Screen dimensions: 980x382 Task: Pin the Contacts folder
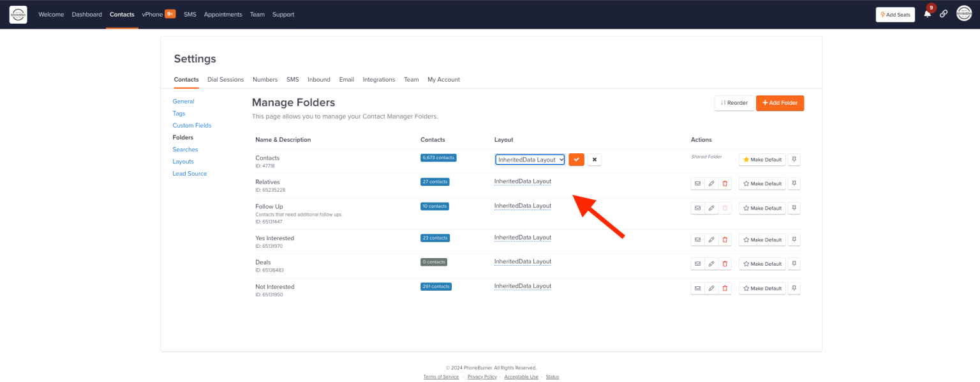point(794,159)
